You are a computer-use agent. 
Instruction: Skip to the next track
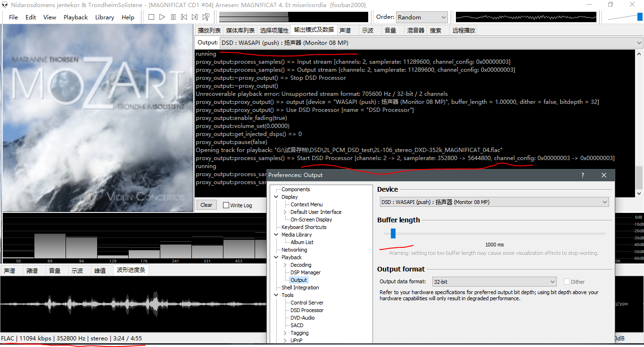[x=195, y=17]
